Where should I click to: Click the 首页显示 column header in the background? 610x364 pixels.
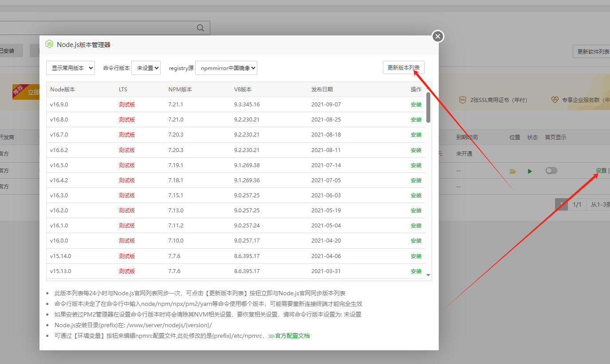tap(555, 137)
